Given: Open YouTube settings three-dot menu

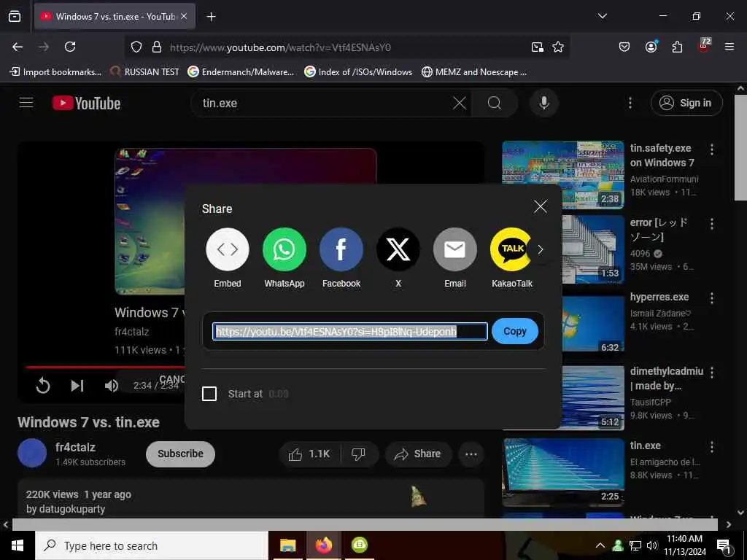Looking at the screenshot, I should pyautogui.click(x=630, y=103).
